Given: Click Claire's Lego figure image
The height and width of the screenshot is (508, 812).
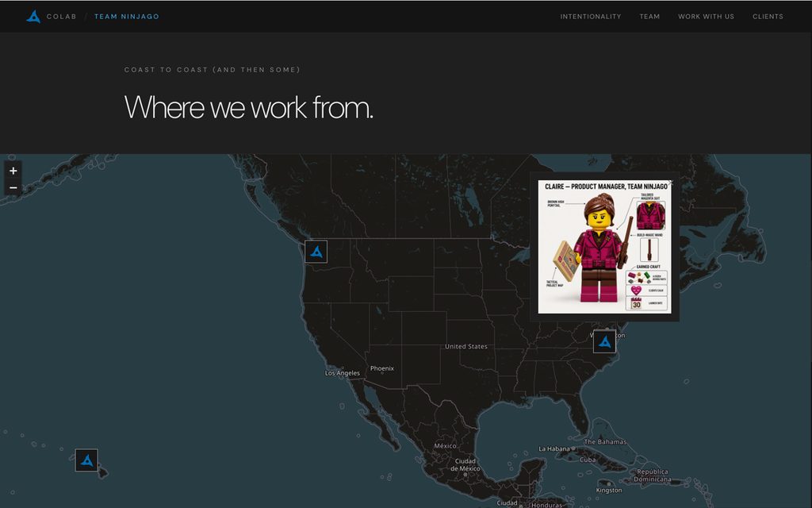Looking at the screenshot, I should click(x=604, y=247).
